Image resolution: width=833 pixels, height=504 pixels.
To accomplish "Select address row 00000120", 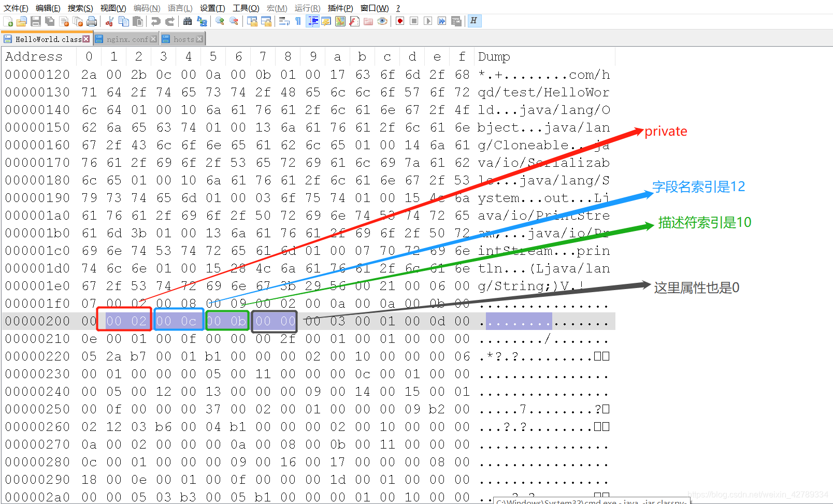I will pyautogui.click(x=37, y=75).
